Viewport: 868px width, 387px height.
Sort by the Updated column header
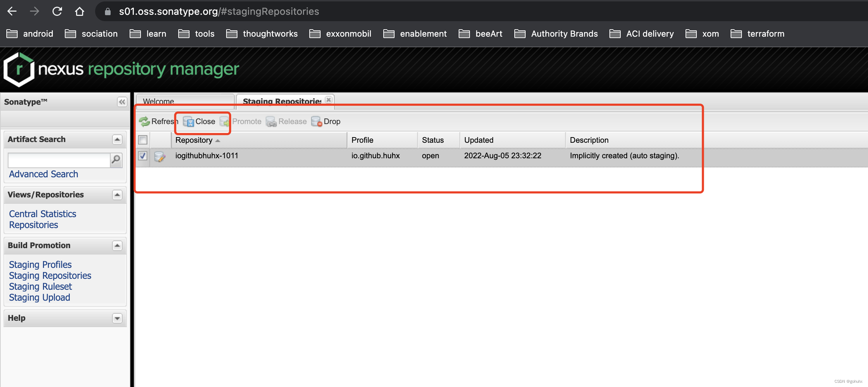(513, 140)
